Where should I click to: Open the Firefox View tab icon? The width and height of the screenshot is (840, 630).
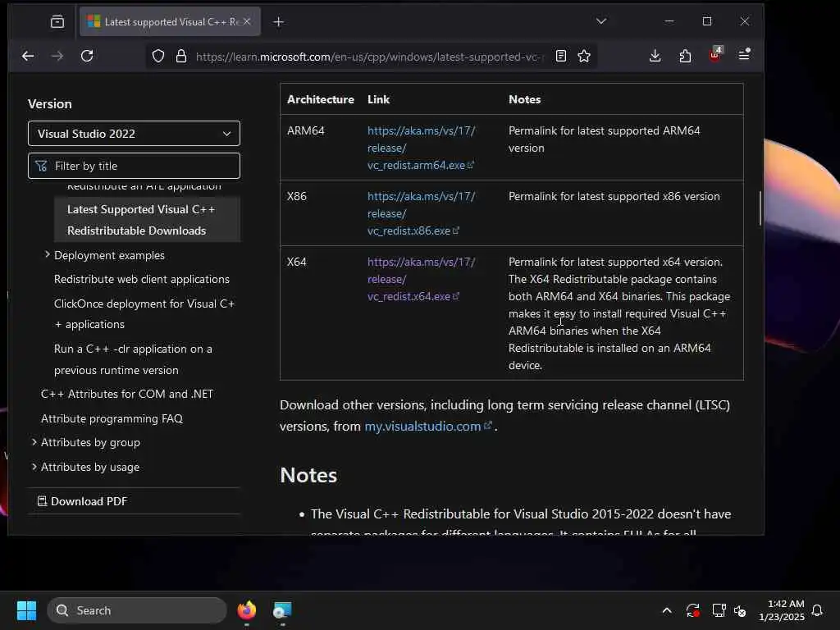[57, 21]
